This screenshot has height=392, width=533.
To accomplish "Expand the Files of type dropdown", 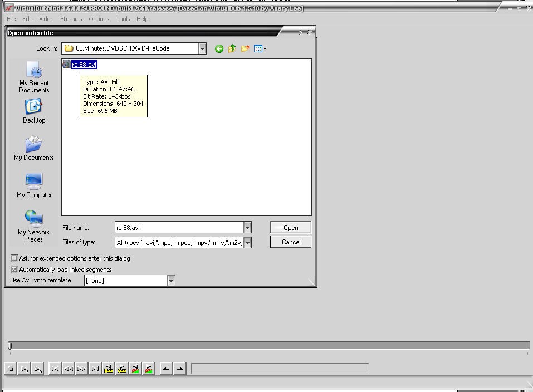I will click(247, 242).
